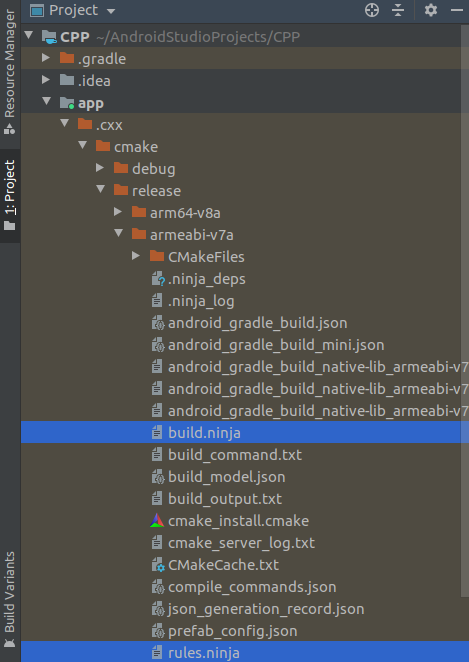469x662 pixels.
Task: Click the CMakeCache.txt gear file icon
Action: [158, 565]
